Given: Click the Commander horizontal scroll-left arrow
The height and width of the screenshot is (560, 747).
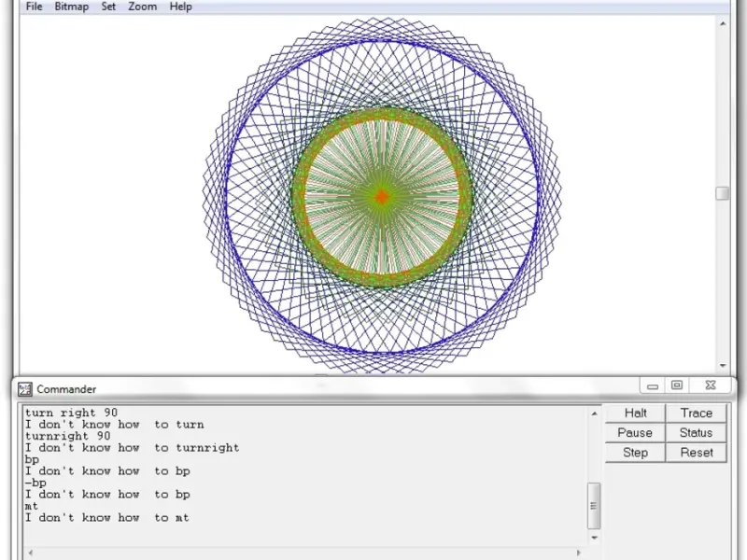Looking at the screenshot, I should pos(31,553).
